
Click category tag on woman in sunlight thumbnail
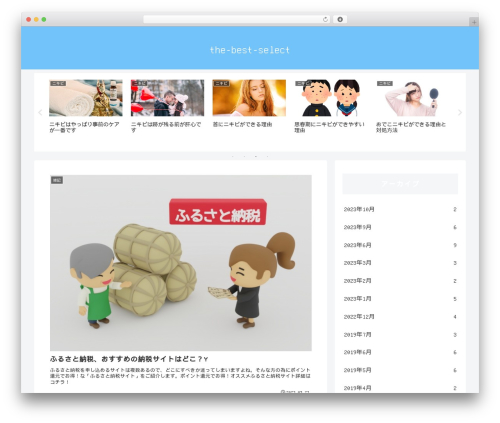(x=221, y=83)
